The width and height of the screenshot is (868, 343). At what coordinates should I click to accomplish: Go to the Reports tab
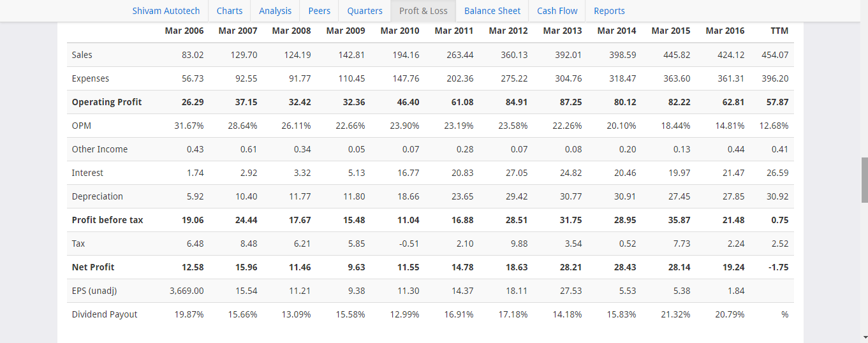pyautogui.click(x=609, y=11)
